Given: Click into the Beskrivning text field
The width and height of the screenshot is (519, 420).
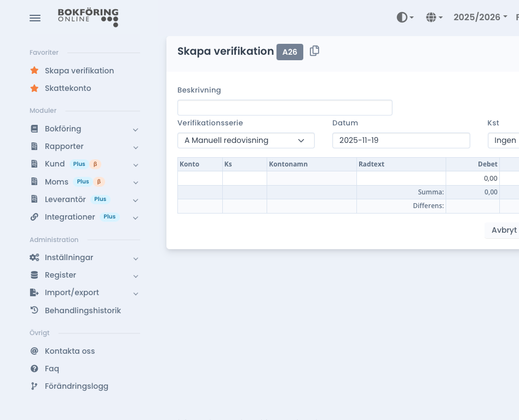Looking at the screenshot, I should tap(285, 107).
